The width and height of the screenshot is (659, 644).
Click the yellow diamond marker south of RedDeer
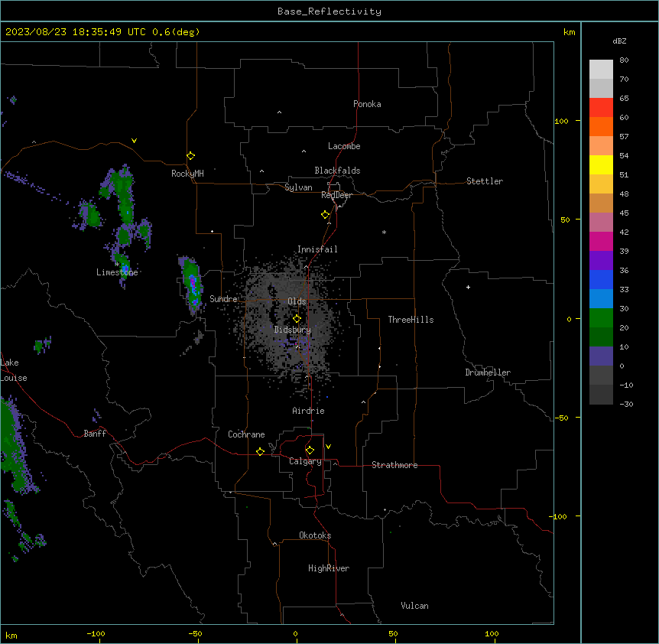tap(325, 215)
